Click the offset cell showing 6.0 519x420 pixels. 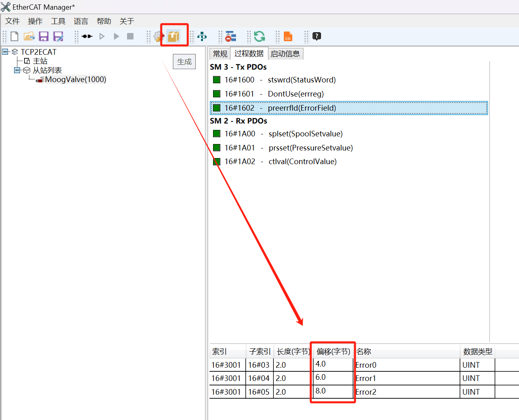pyautogui.click(x=333, y=377)
